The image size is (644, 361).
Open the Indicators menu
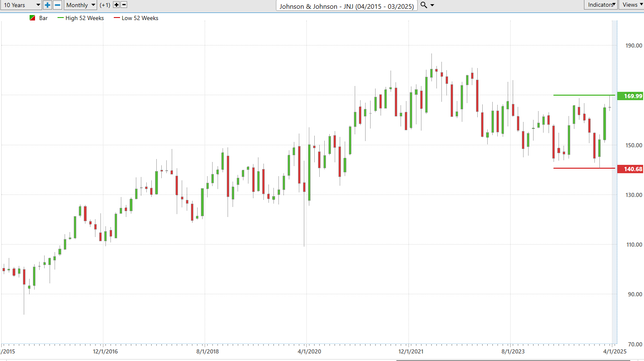[x=601, y=5]
